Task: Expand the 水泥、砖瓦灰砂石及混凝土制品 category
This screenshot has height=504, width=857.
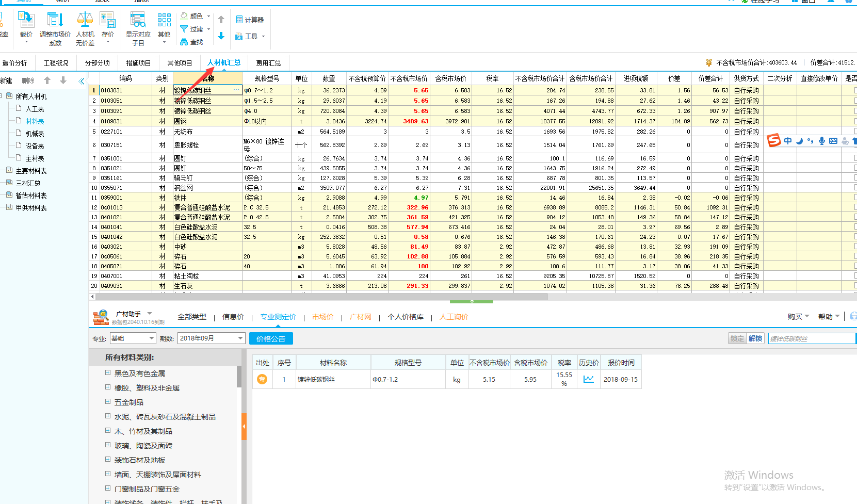Action: click(108, 416)
